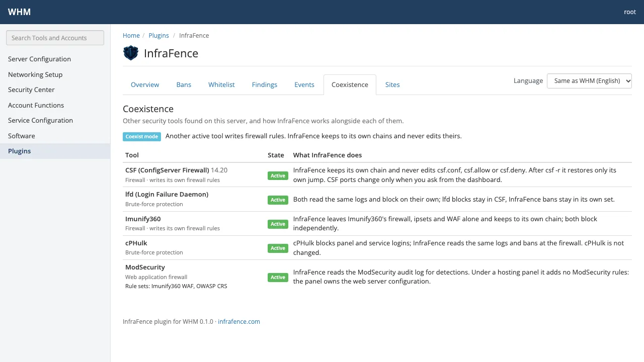Screen dimensions: 644x362
Task: Open the Language dropdown
Action: [589, 81]
